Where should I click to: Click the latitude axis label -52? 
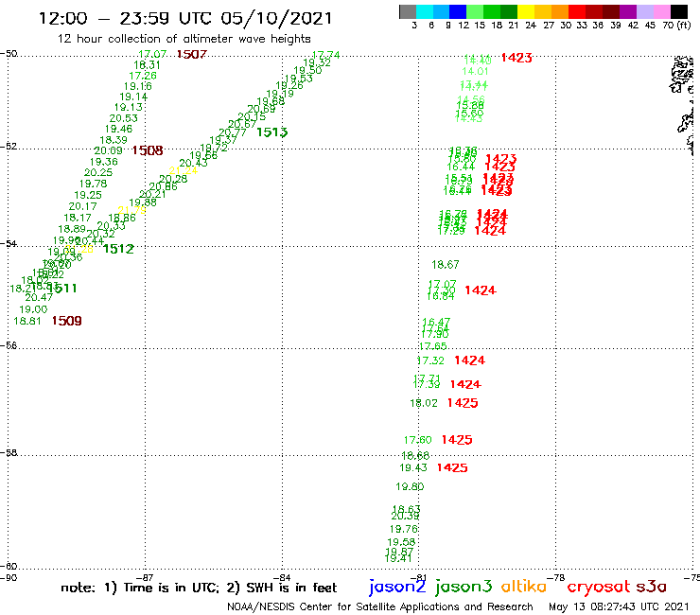point(9,147)
